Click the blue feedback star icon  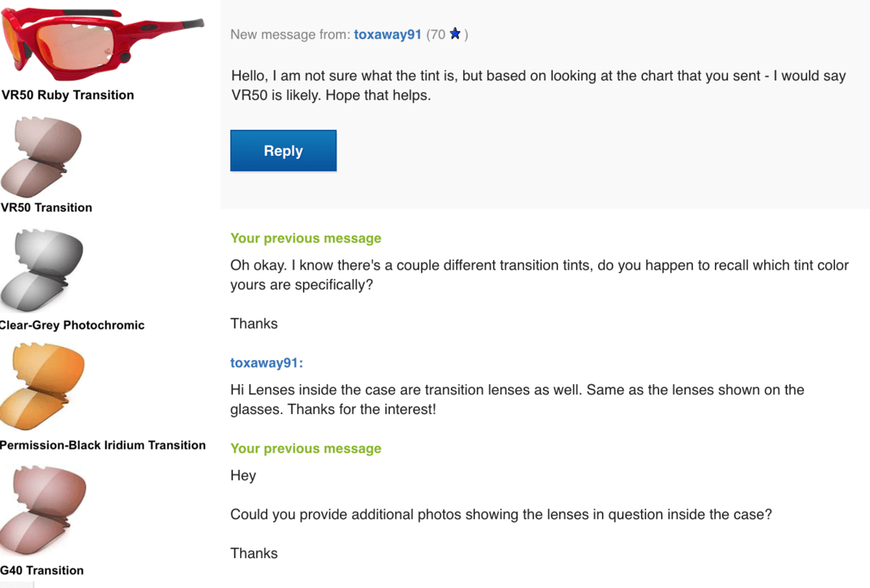point(455,34)
